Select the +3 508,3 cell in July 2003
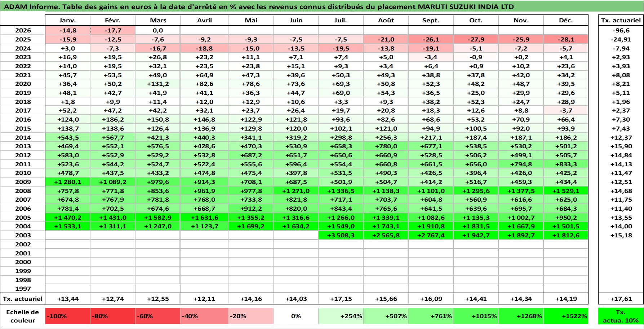 (341, 235)
